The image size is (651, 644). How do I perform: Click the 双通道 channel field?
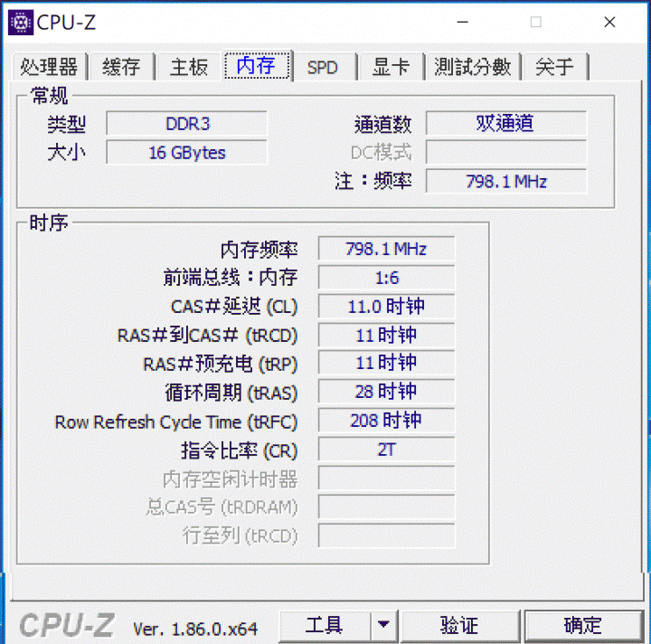coord(506,123)
